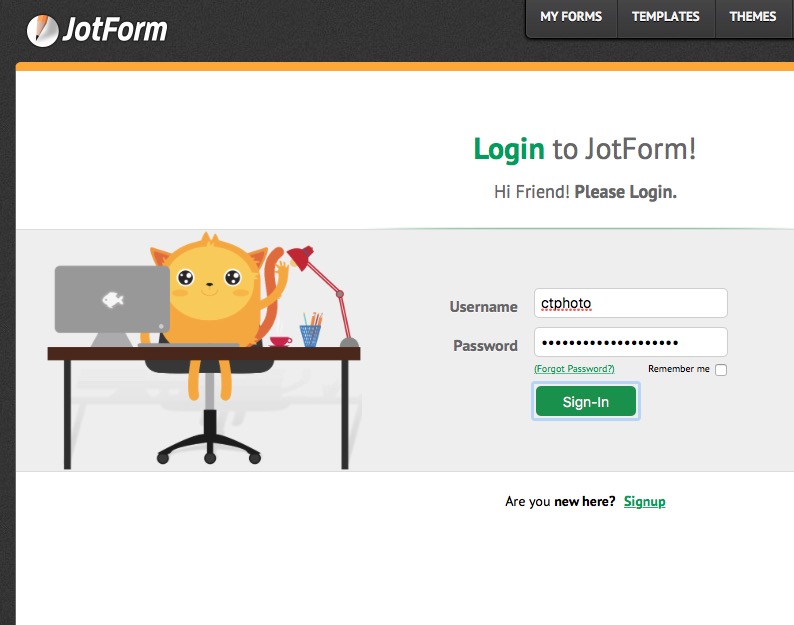Focus the Username field containing ctphoto
Viewport: 794px width, 625px height.
tap(630, 303)
